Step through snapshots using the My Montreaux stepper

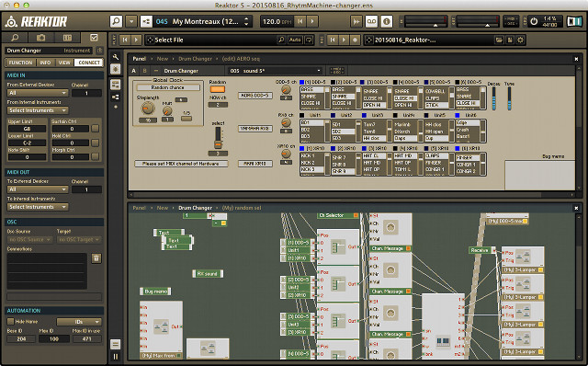coord(246,21)
